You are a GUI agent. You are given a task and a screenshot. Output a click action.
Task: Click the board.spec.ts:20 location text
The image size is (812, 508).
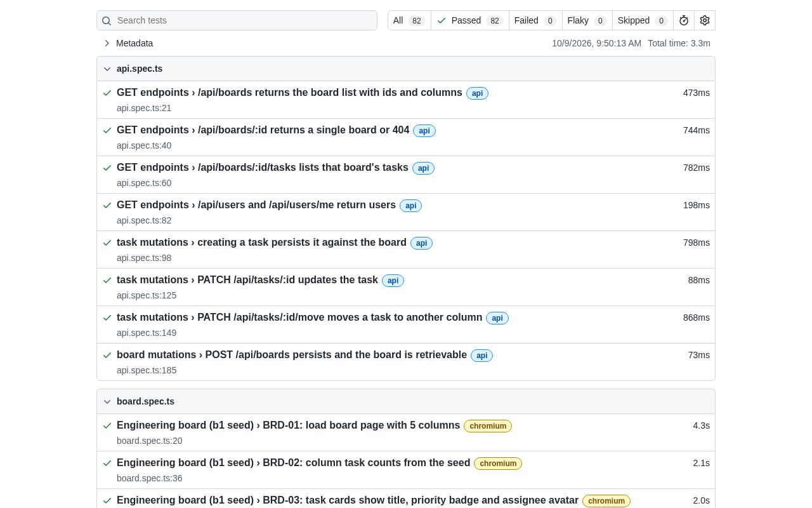150,441
